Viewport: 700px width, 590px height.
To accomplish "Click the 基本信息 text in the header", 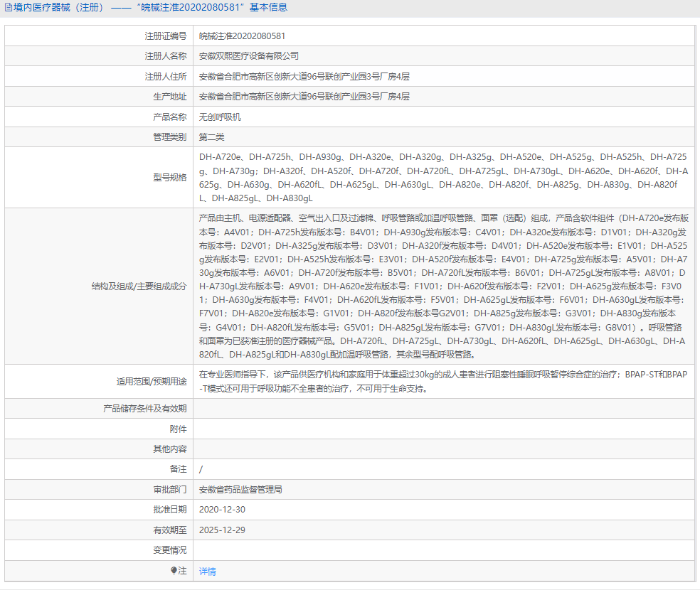I will click(267, 7).
